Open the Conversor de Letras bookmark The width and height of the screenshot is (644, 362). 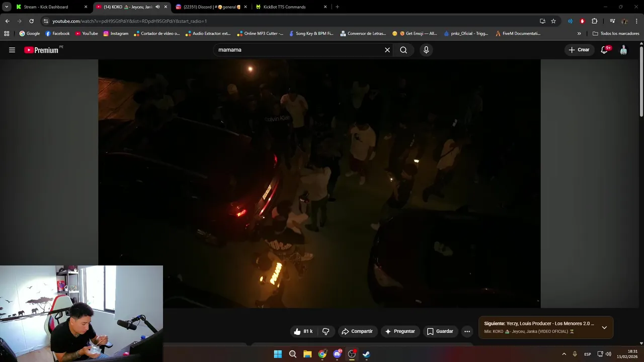pos(363,34)
